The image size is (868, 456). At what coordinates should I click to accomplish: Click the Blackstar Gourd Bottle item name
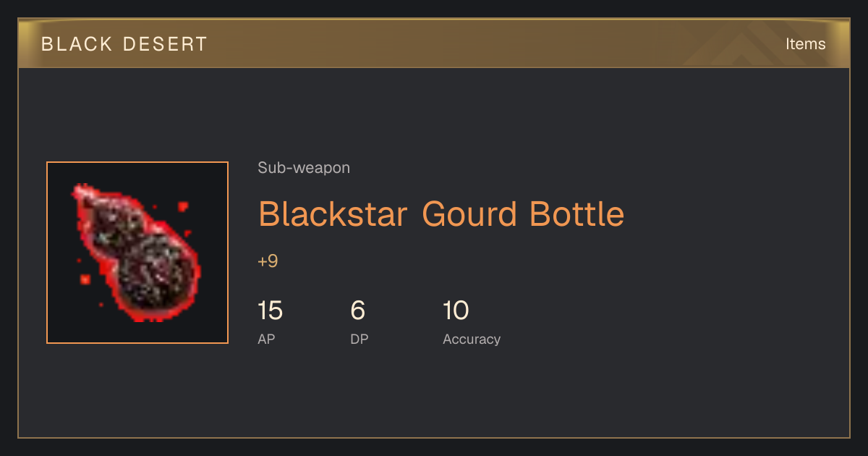coord(441,214)
